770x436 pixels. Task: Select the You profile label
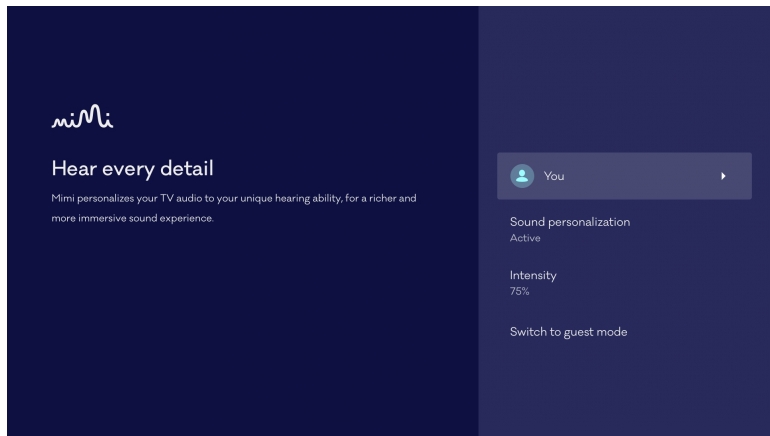click(554, 176)
